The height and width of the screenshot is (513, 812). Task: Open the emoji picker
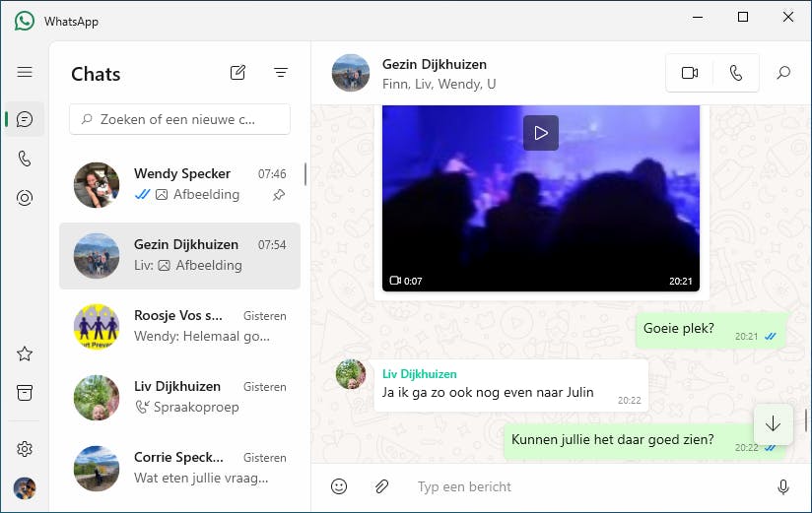point(339,486)
